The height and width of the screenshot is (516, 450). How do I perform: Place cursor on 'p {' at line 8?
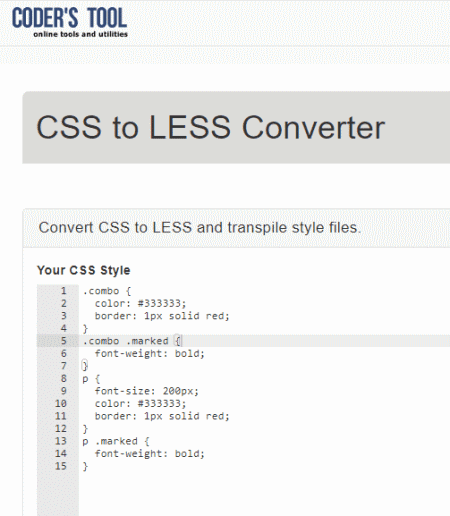[91, 378]
